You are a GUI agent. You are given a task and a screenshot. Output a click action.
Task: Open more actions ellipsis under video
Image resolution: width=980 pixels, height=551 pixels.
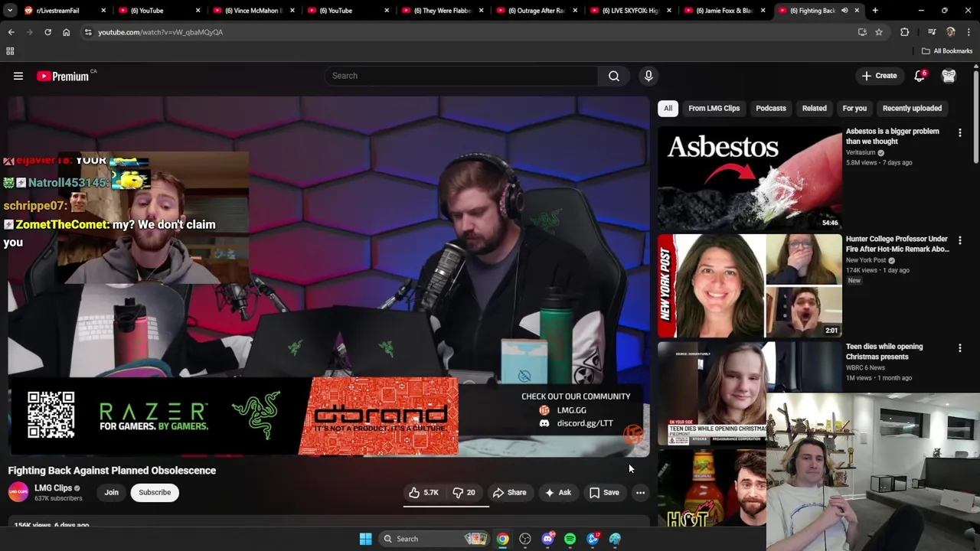640,493
